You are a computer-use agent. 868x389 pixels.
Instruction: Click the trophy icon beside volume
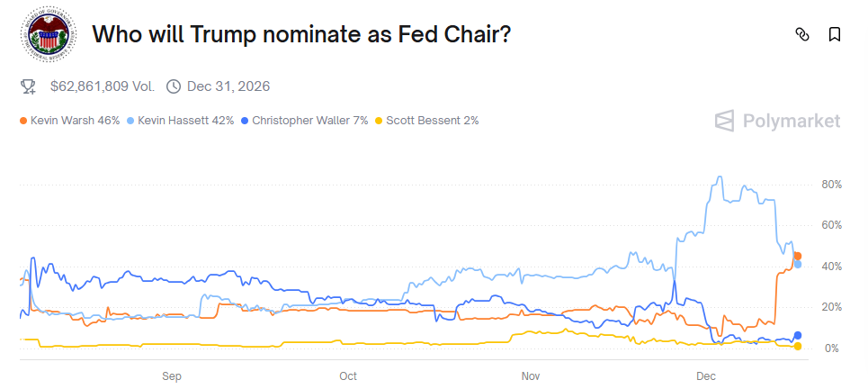[x=29, y=86]
